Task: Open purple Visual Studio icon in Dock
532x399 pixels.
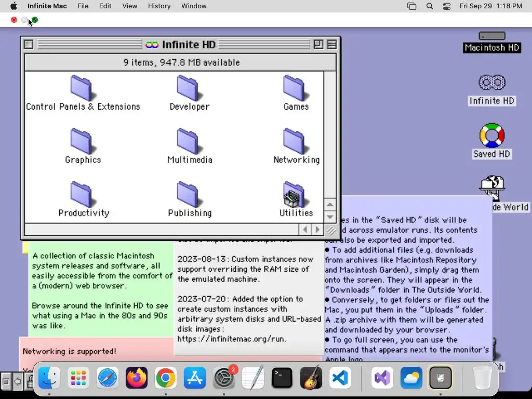Action: tap(382, 378)
